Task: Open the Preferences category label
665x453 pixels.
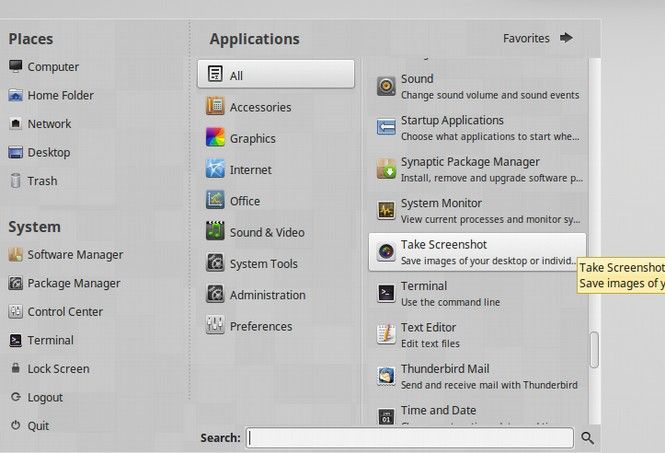Action: (x=261, y=326)
